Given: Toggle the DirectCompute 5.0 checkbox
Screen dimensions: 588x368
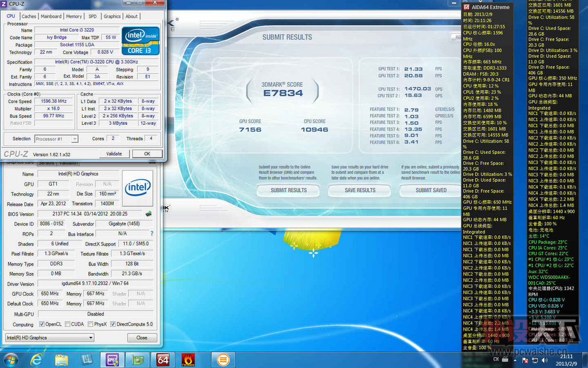Looking at the screenshot, I should [x=113, y=324].
